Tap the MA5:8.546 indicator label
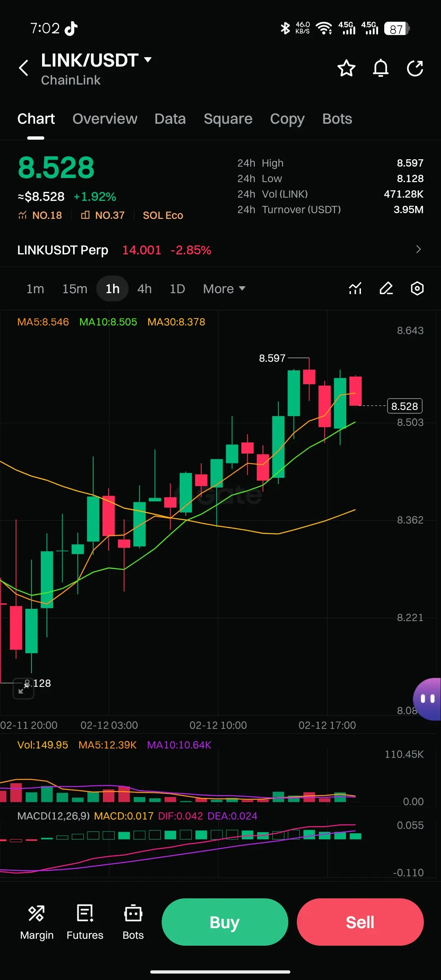This screenshot has width=441, height=980. [43, 322]
